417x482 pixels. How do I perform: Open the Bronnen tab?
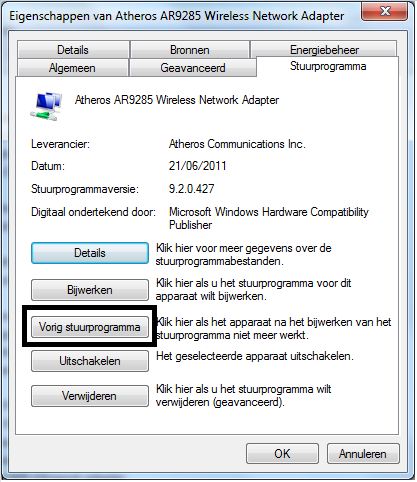click(190, 50)
